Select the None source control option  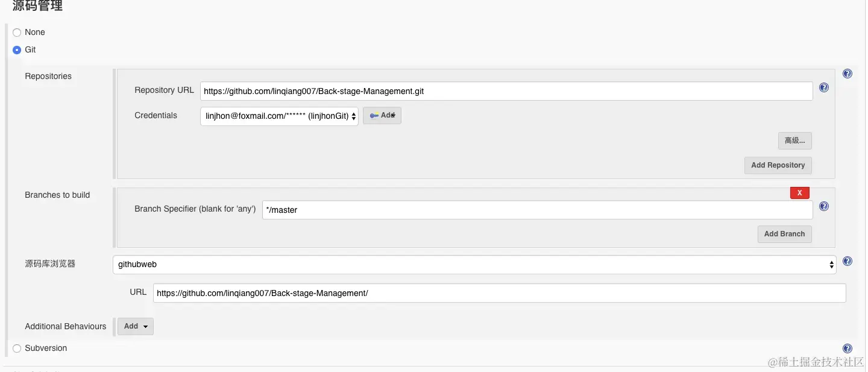(17, 33)
